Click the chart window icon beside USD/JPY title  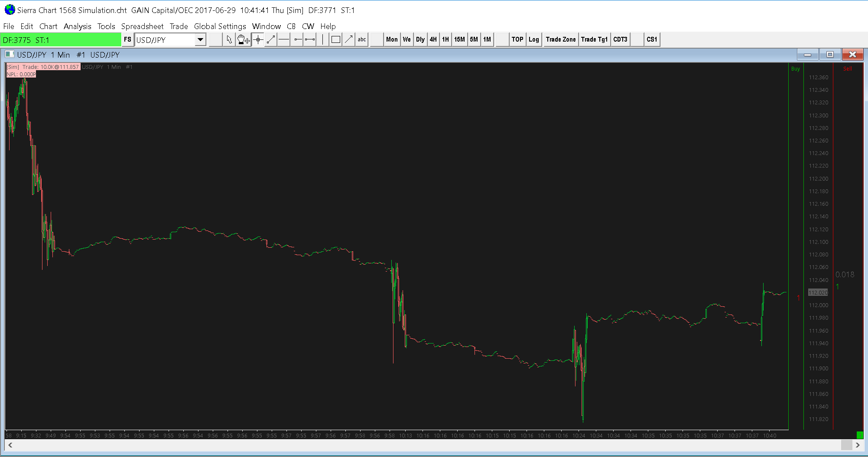pos(10,55)
